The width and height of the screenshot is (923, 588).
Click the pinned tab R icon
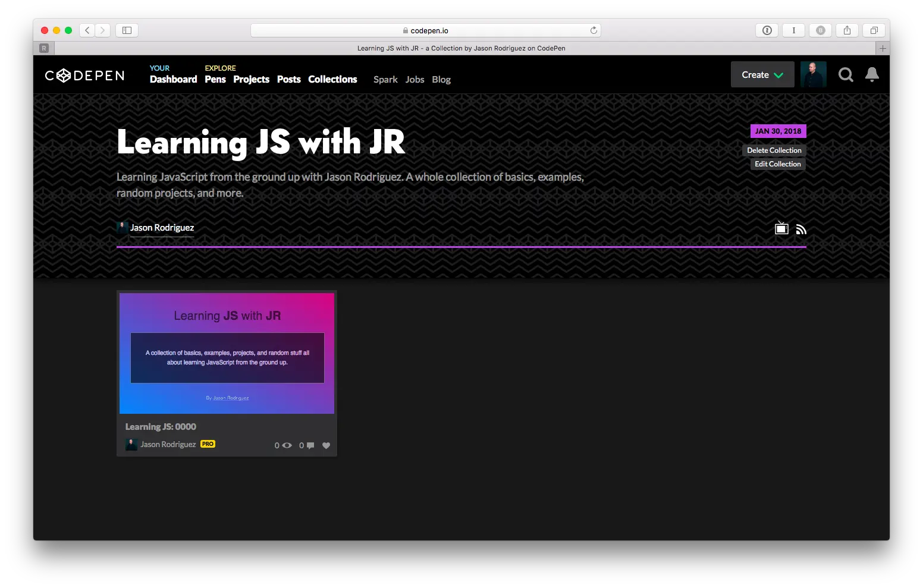tap(44, 48)
